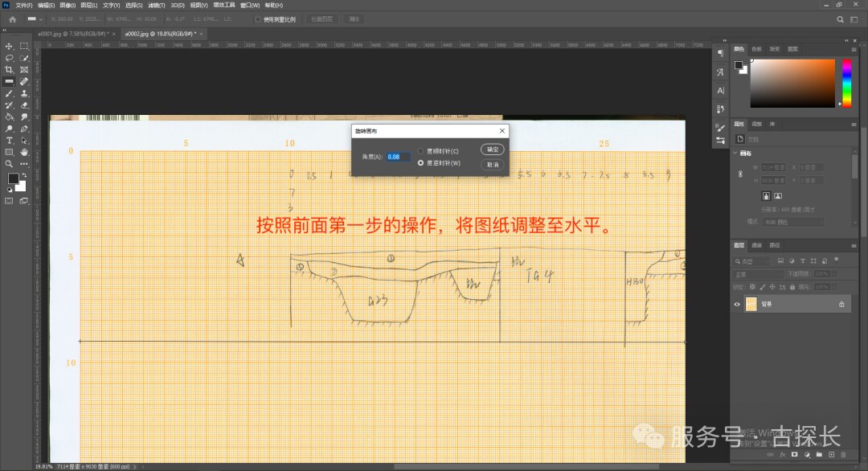Open the Layers panel flyout menu

[x=854, y=246]
